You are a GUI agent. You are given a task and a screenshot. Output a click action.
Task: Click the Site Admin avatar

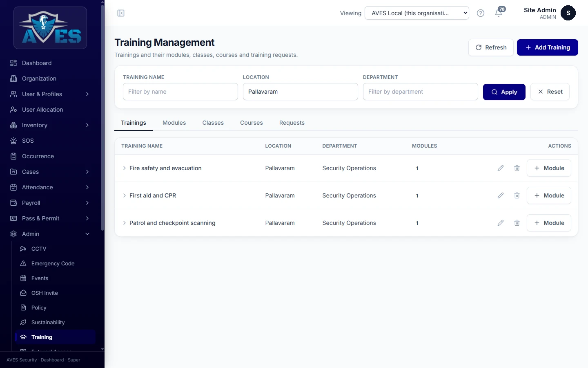click(568, 13)
